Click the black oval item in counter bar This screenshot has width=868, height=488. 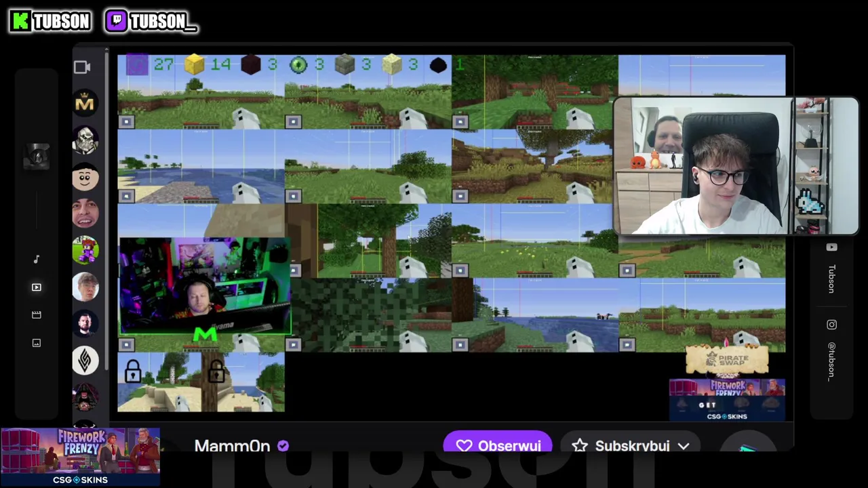[438, 65]
